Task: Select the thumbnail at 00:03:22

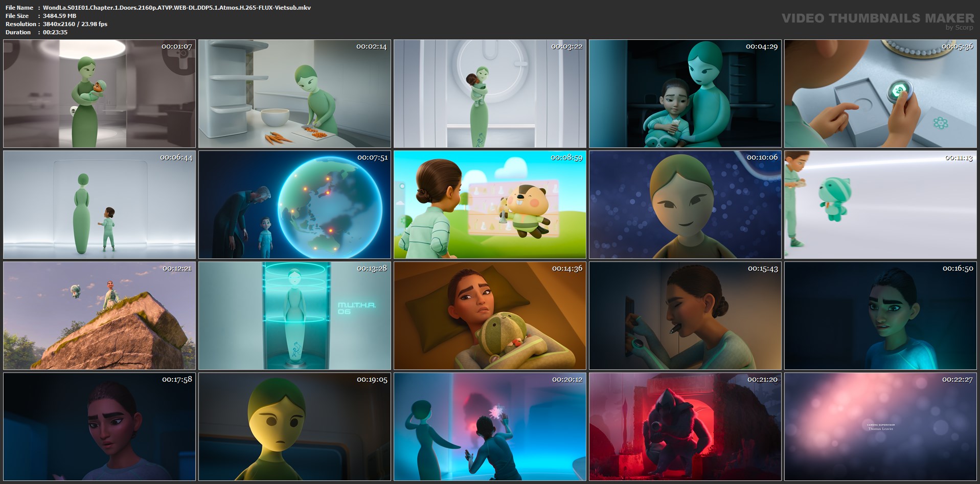Action: [x=490, y=94]
